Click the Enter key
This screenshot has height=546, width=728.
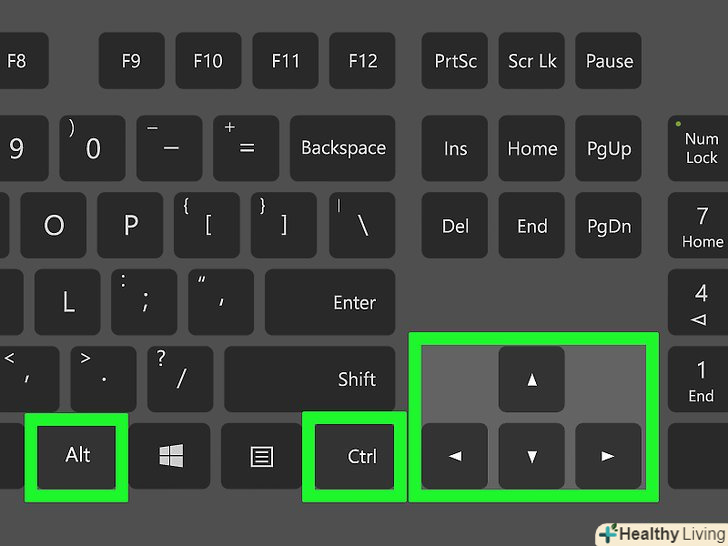pos(330,302)
